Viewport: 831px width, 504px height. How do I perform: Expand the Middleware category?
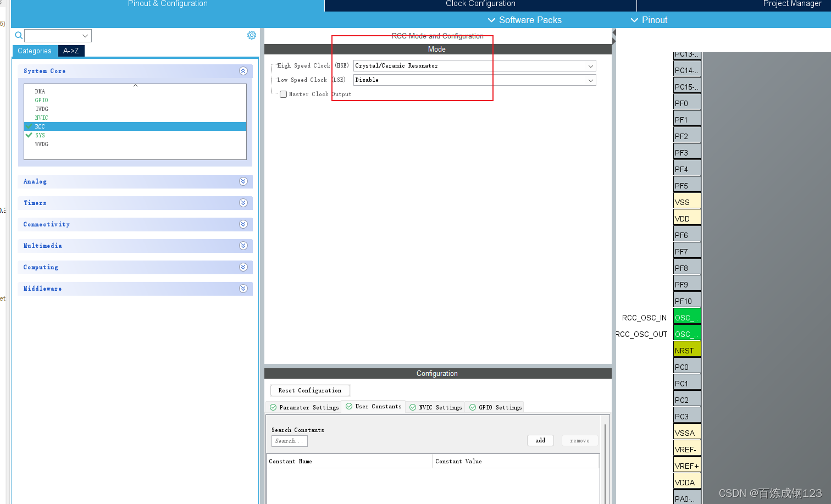click(243, 289)
